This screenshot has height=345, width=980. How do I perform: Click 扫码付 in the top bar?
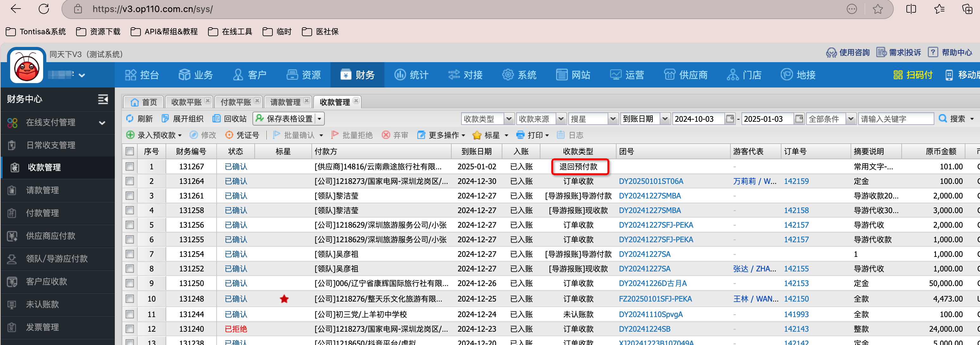pos(913,75)
